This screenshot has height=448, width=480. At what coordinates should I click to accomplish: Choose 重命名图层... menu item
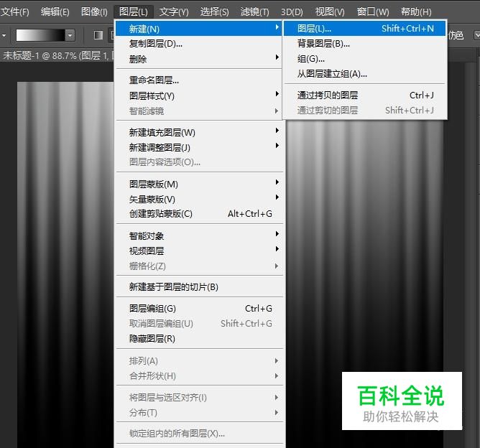198,80
